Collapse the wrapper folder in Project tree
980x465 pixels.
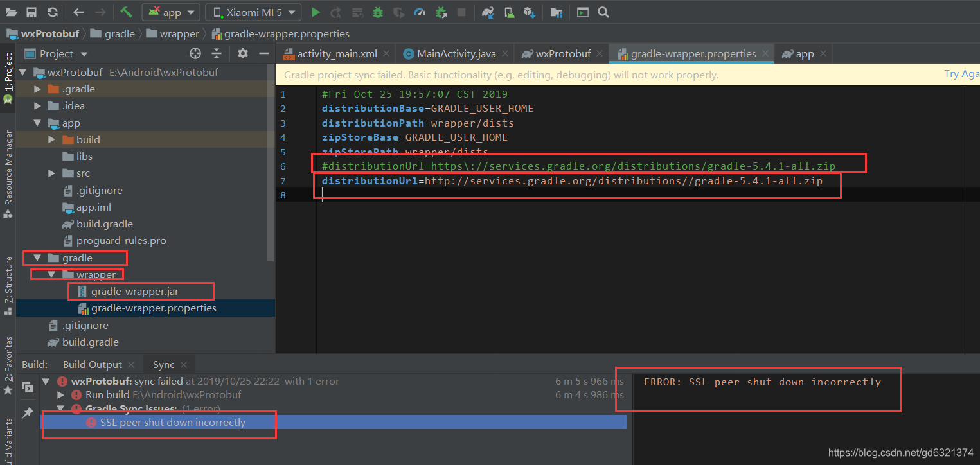51,274
